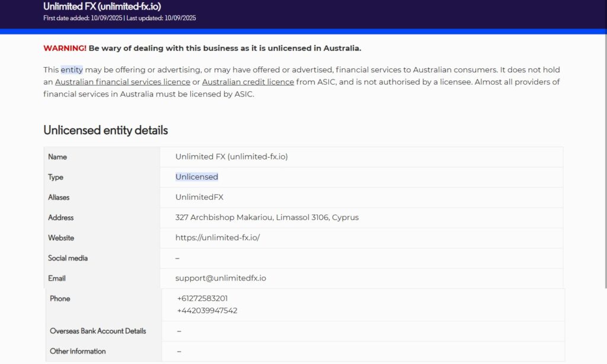Click the highlighted 'Unlicensed' type value
The width and height of the screenshot is (607, 364).
click(197, 177)
